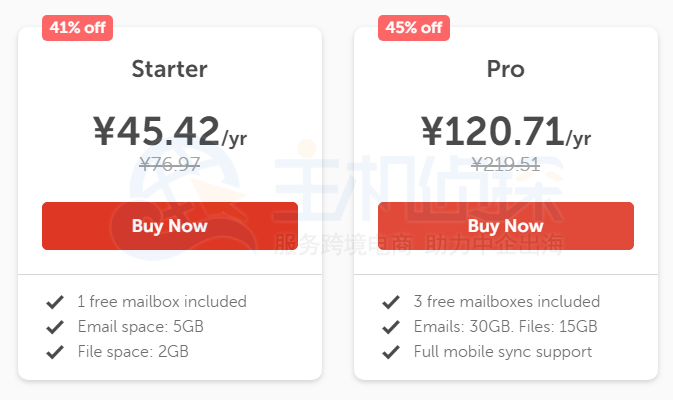Click checkmark beside 3 free mailboxes included
673x400 pixels.
[x=391, y=301]
